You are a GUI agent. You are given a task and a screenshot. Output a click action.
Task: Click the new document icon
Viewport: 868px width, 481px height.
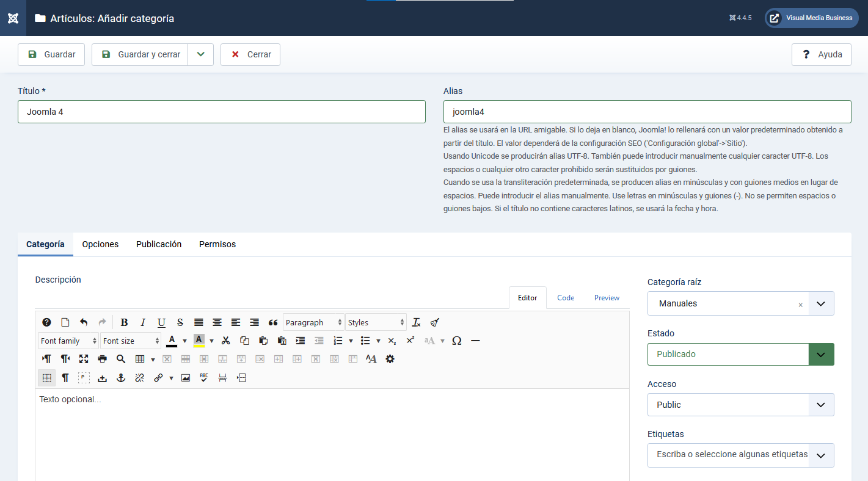point(65,322)
